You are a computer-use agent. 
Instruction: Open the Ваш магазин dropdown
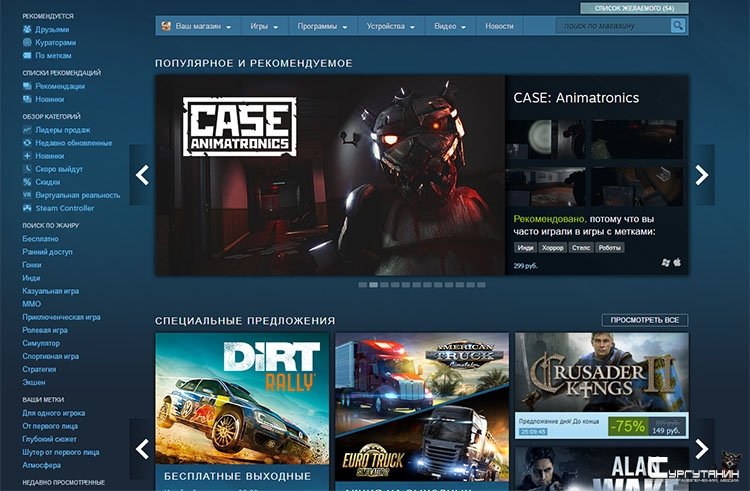point(198,26)
